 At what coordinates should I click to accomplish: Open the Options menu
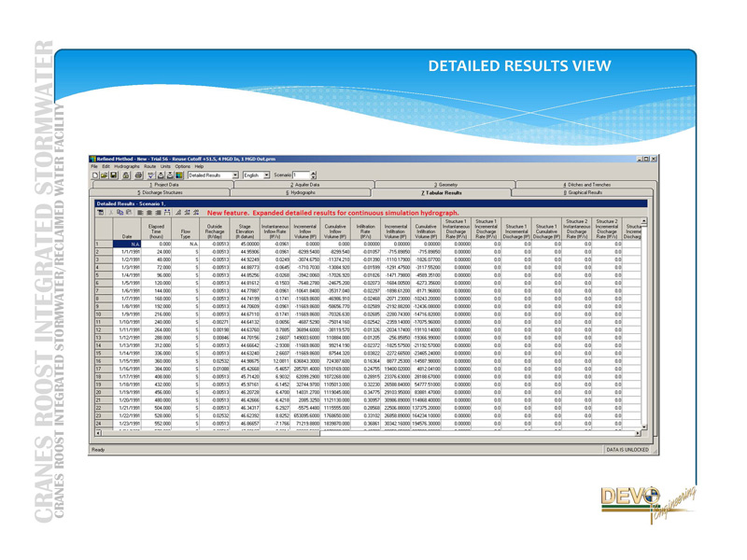183,166
